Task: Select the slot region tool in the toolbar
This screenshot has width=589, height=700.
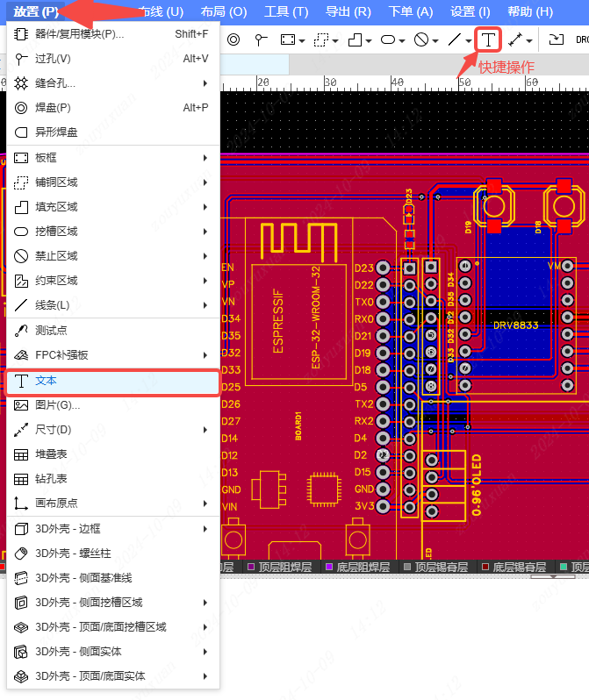Action: 388,39
